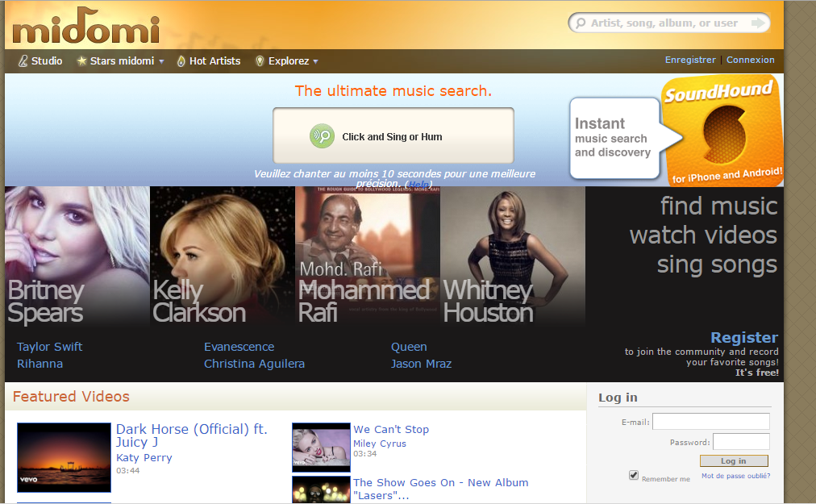Click the Studio microphone icon
Viewport: 816px width, 504px height.
click(x=23, y=61)
